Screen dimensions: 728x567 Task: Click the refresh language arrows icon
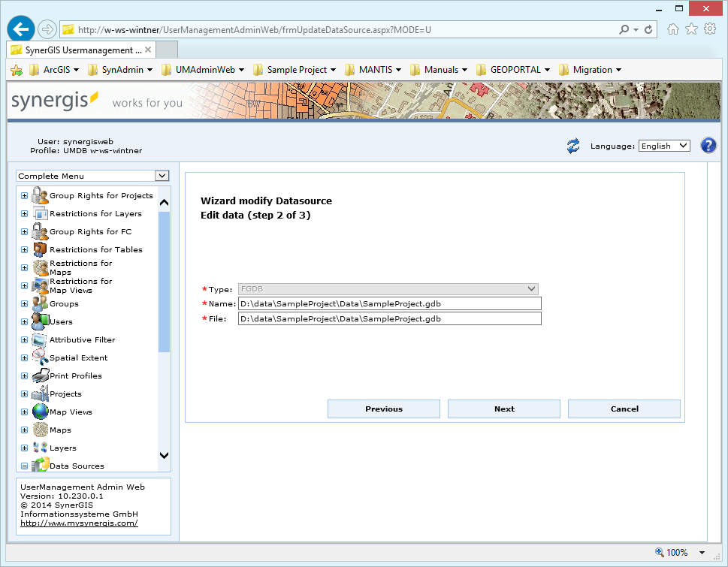point(572,145)
